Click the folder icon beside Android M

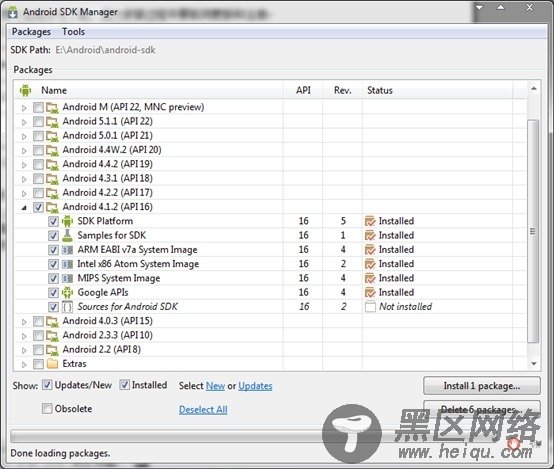click(52, 107)
